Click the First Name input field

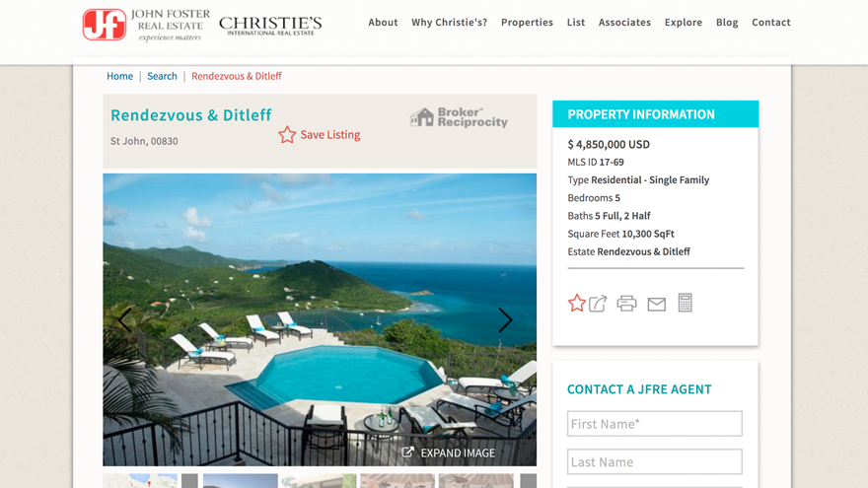point(654,424)
